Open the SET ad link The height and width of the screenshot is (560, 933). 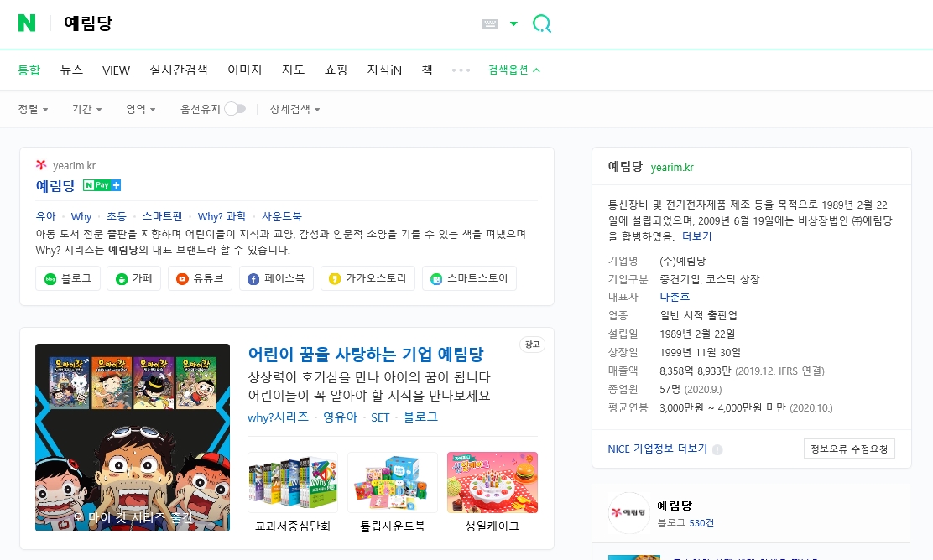[380, 417]
